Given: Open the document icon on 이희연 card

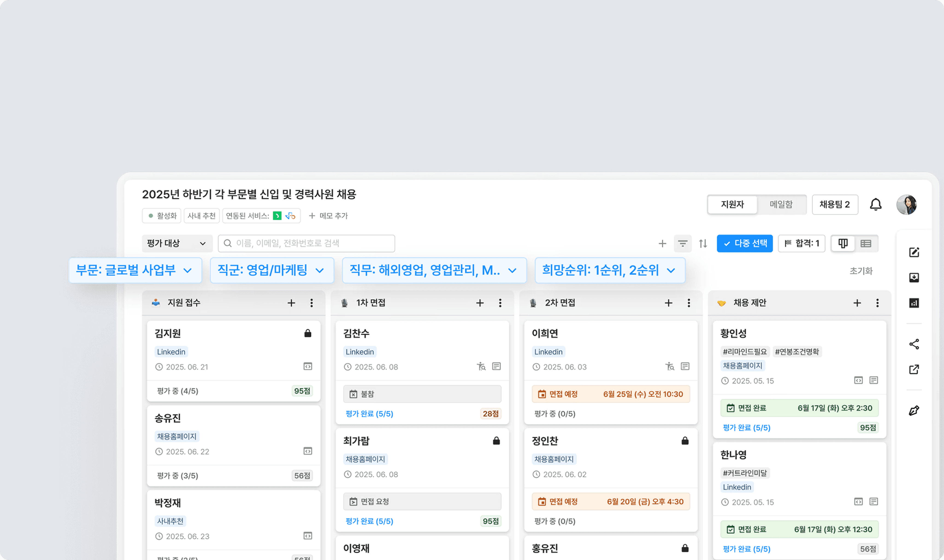Looking at the screenshot, I should (685, 366).
